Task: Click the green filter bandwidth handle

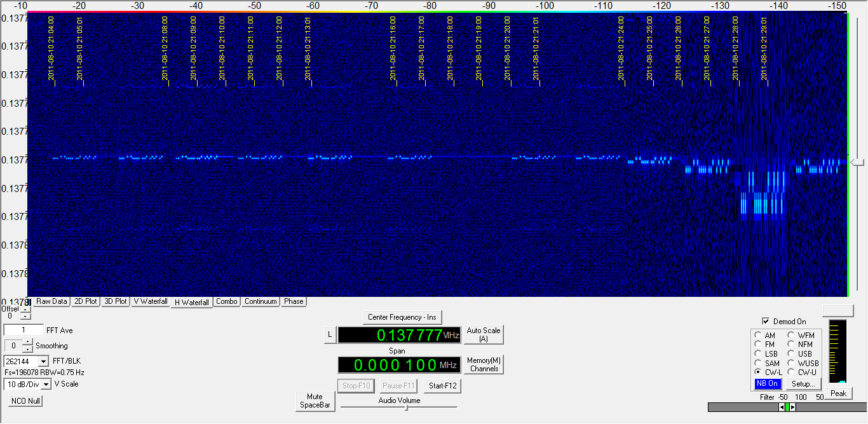Action: click(x=787, y=407)
